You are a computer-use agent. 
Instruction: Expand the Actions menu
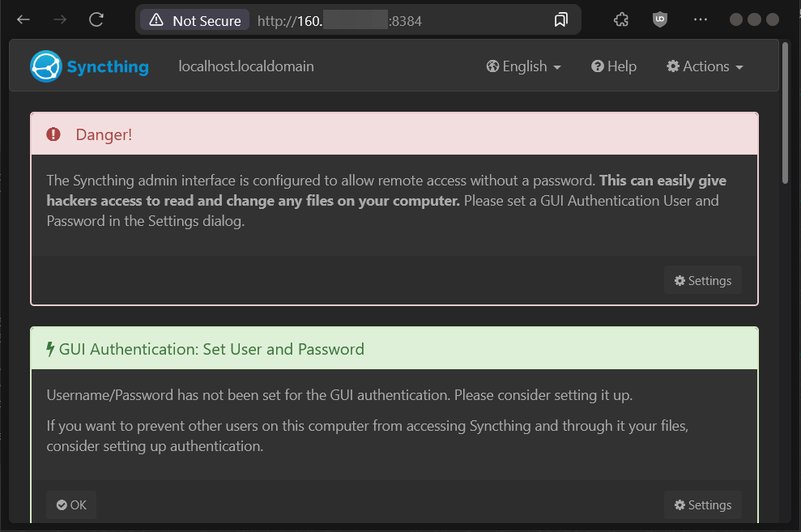pyautogui.click(x=705, y=66)
